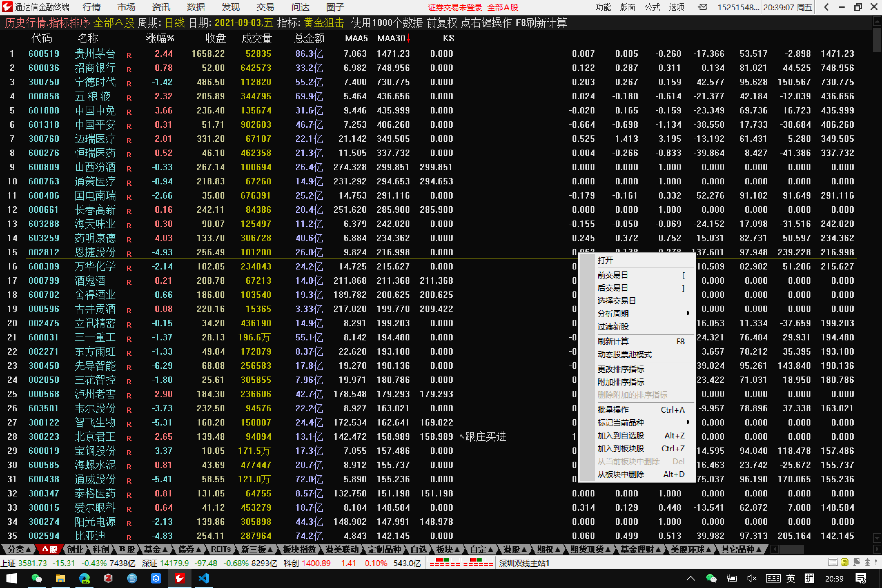The width and height of the screenshot is (882, 588).
Task: Click the R marker beside 比亚迪
Action: click(x=129, y=538)
